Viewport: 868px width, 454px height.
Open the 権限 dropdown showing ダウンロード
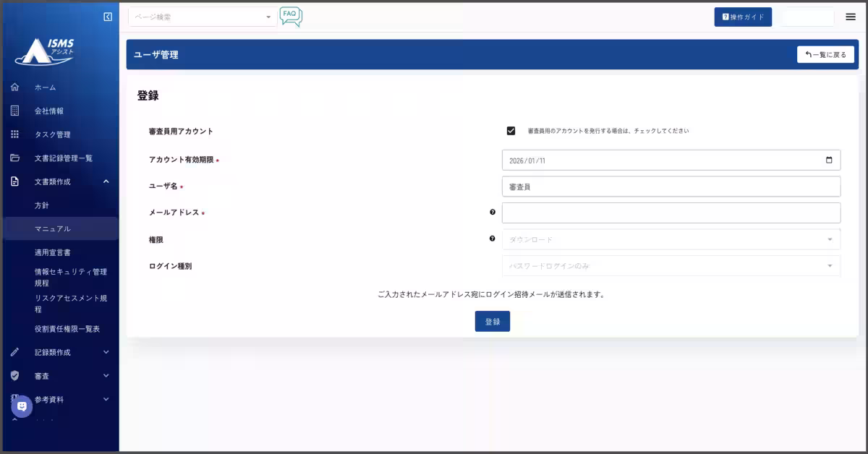pyautogui.click(x=671, y=239)
